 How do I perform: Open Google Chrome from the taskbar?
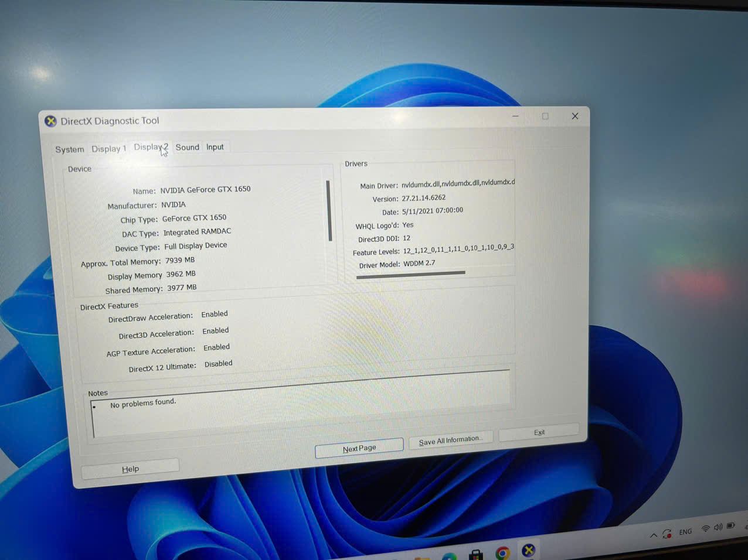(x=502, y=552)
